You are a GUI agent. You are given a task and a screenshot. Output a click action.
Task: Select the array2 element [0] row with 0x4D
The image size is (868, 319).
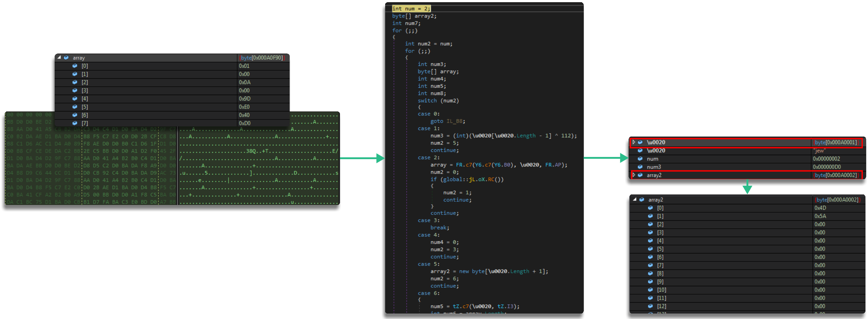[729, 208]
